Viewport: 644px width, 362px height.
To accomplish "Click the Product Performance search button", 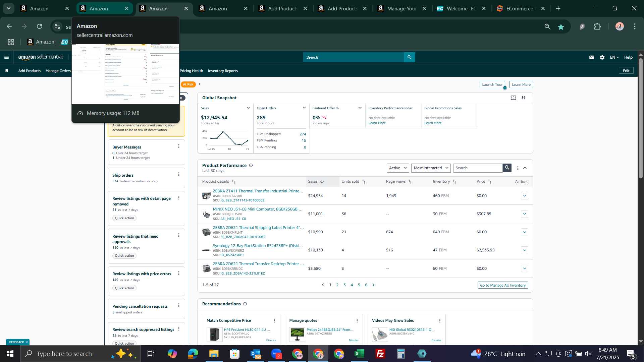I will pyautogui.click(x=507, y=168).
